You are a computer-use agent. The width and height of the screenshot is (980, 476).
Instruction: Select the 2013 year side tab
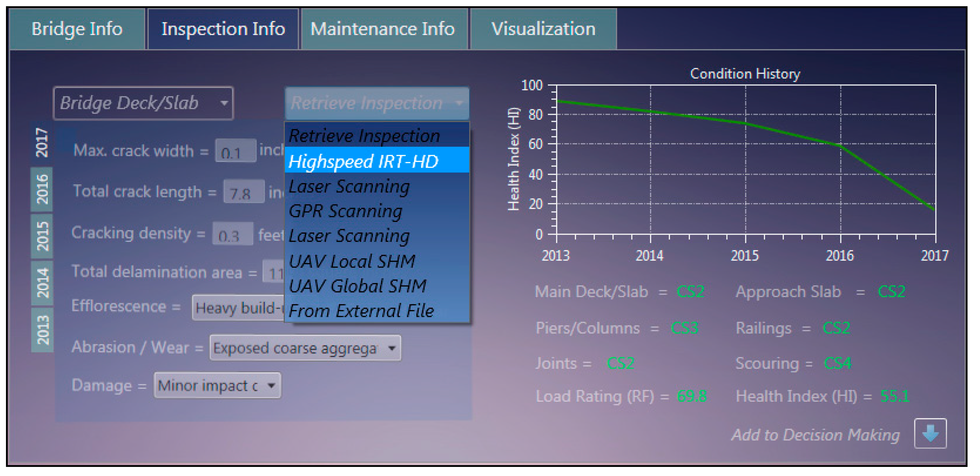42,330
